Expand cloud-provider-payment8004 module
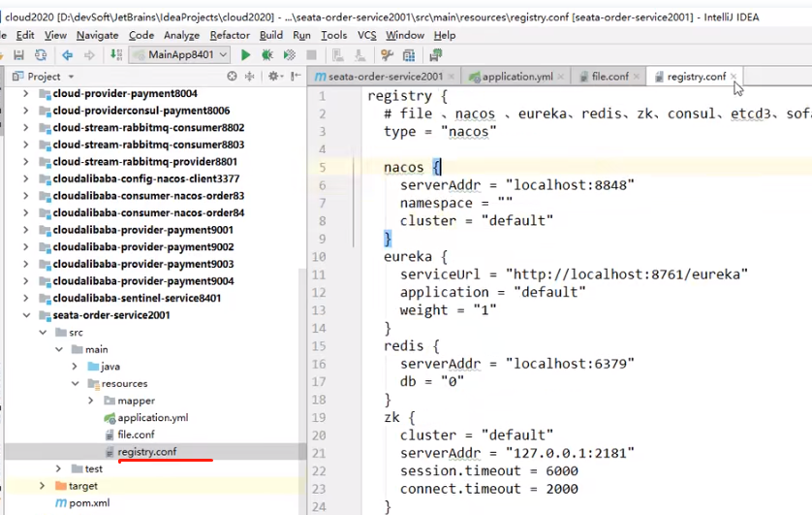 25,94
